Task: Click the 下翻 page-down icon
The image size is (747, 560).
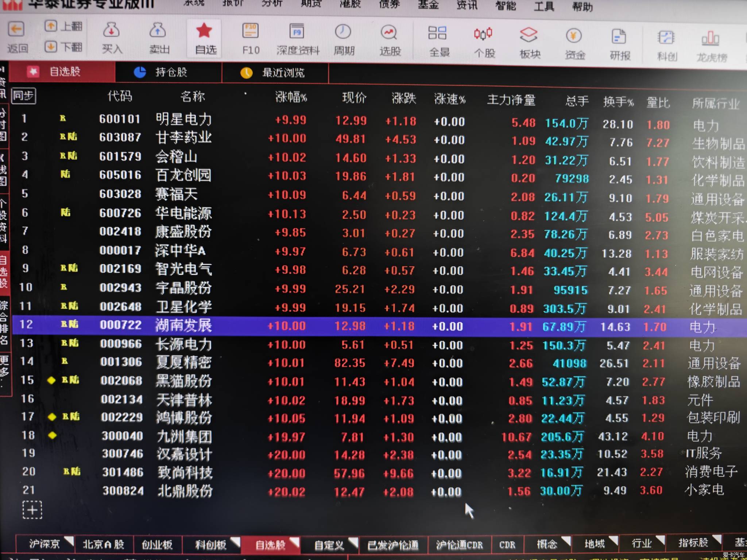Action: tap(51, 46)
